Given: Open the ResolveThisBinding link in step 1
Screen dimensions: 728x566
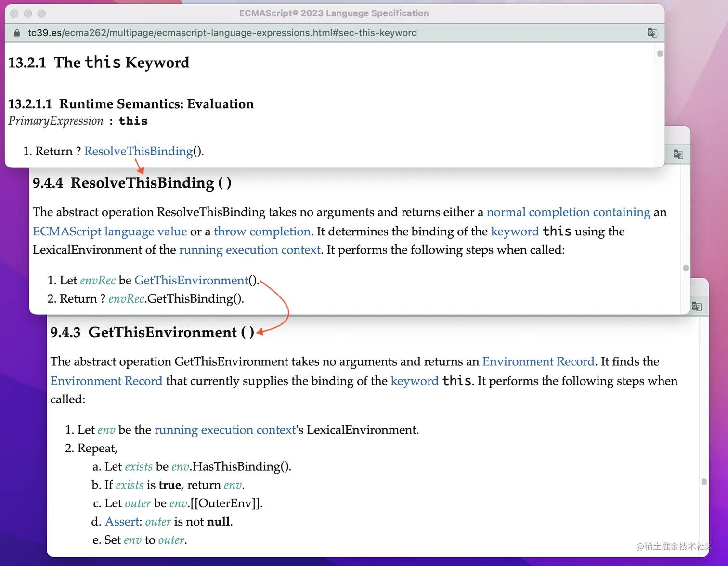Looking at the screenshot, I should [139, 151].
